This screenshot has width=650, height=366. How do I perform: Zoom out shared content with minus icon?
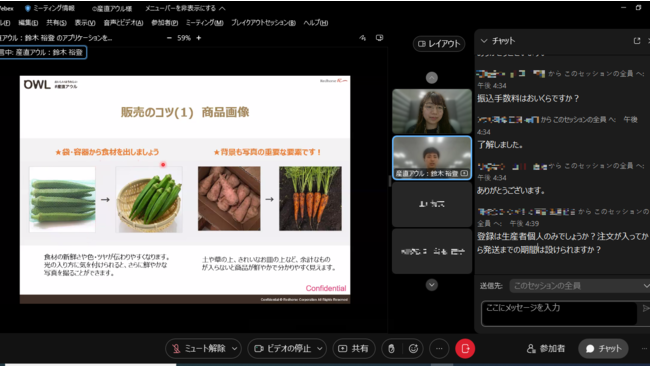point(169,38)
